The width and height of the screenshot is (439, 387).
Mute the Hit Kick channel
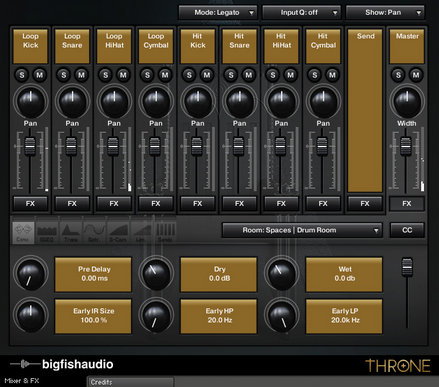207,75
